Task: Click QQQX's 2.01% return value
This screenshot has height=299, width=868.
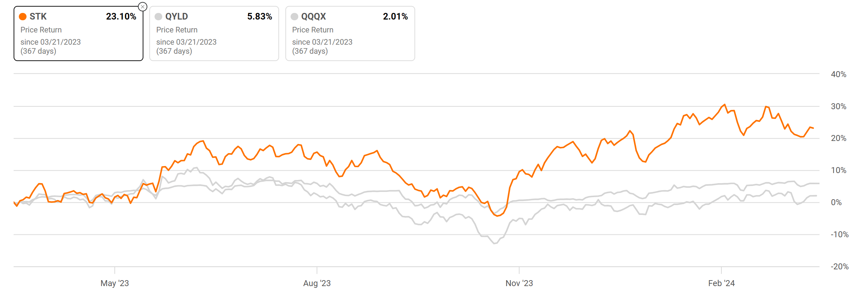Action: [395, 16]
